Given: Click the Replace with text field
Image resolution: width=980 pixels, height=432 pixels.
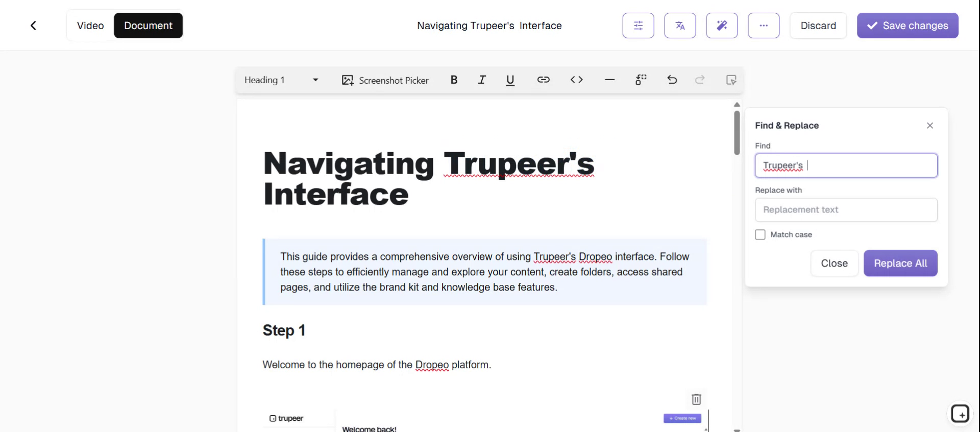Looking at the screenshot, I should pos(846,210).
